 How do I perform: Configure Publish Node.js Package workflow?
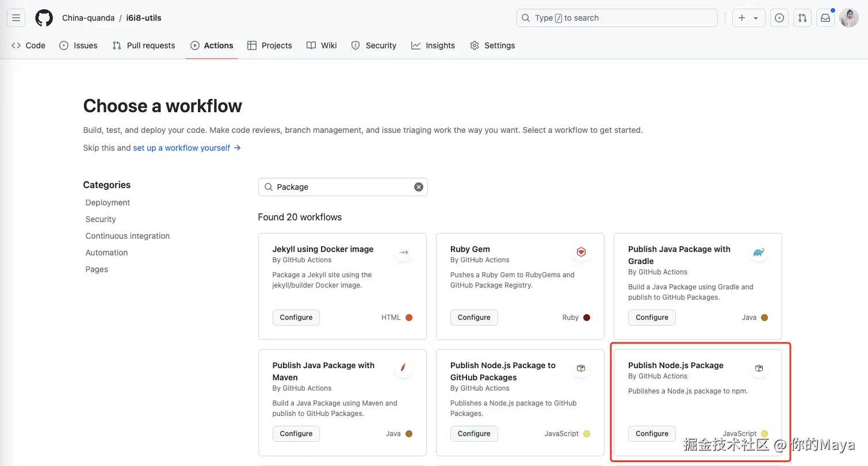click(652, 434)
